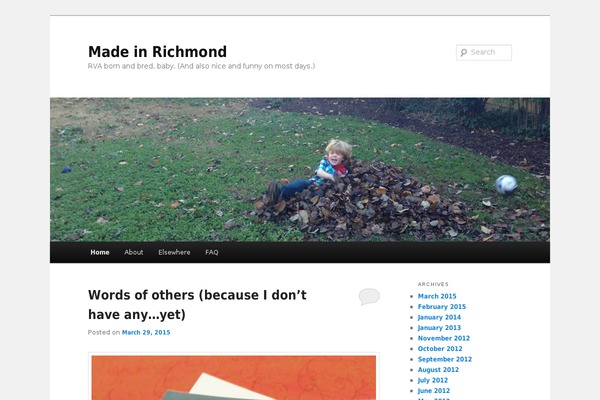Viewport: 600px width, 400px height.
Task: View the January 2014 archive
Action: 439,317
